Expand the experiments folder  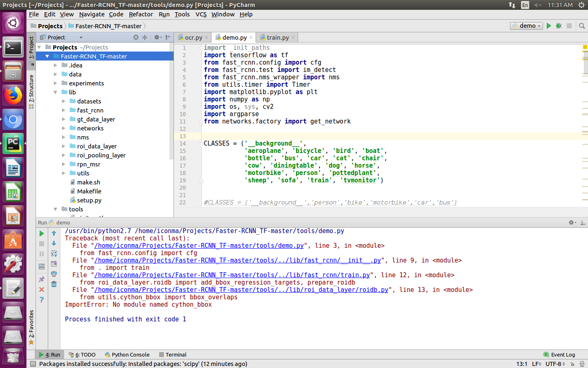coord(56,83)
